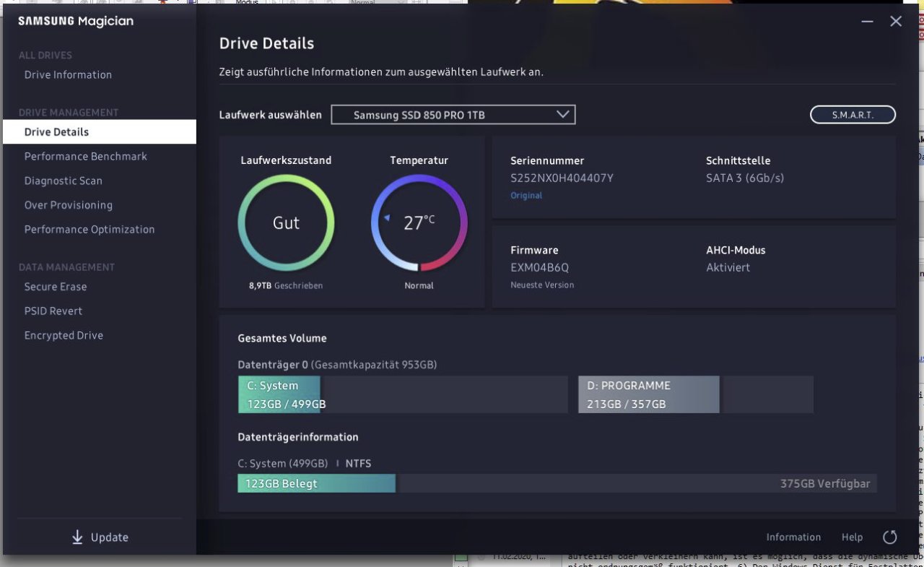Open Over Provisioning page
Viewport: 924px width, 567px height.
pos(68,205)
